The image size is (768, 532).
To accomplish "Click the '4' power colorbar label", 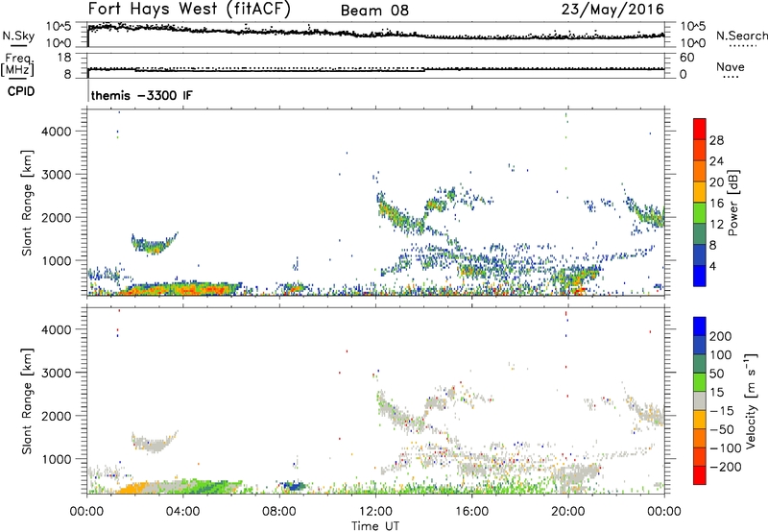I will click(x=713, y=266).
